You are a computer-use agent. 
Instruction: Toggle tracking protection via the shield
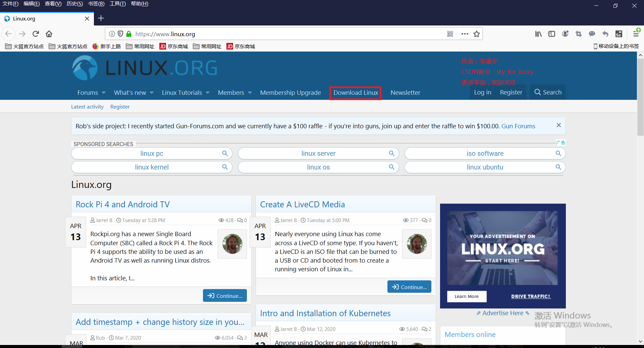(x=120, y=34)
